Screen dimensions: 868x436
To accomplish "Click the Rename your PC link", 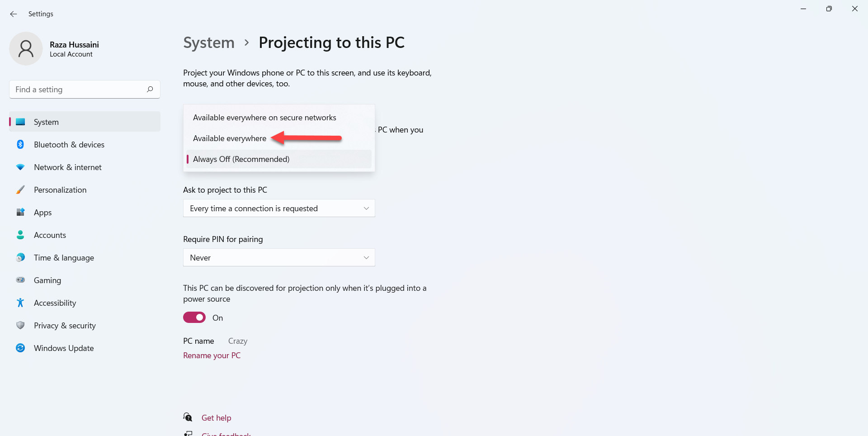I will [212, 355].
